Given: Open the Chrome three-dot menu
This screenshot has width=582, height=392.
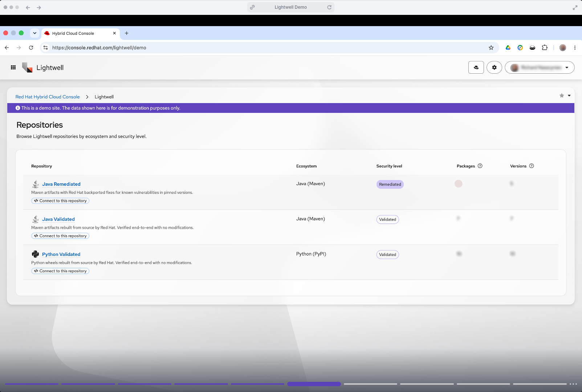Looking at the screenshot, I should (575, 48).
